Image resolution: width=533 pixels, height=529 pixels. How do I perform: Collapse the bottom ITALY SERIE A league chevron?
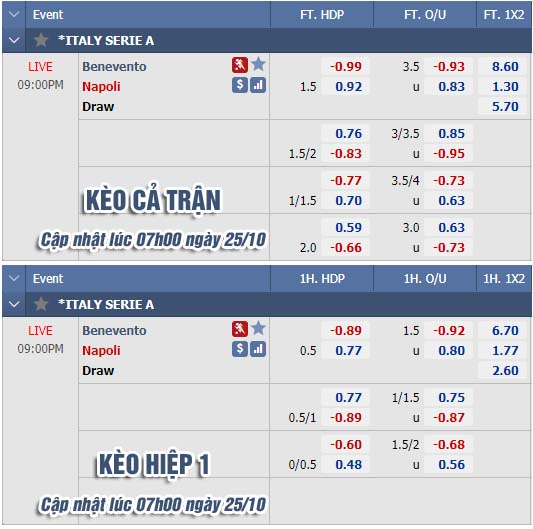(x=14, y=304)
